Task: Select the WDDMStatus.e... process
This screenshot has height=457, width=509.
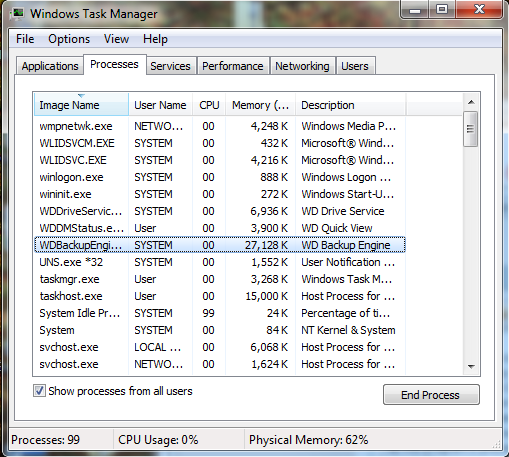Action: [220, 228]
